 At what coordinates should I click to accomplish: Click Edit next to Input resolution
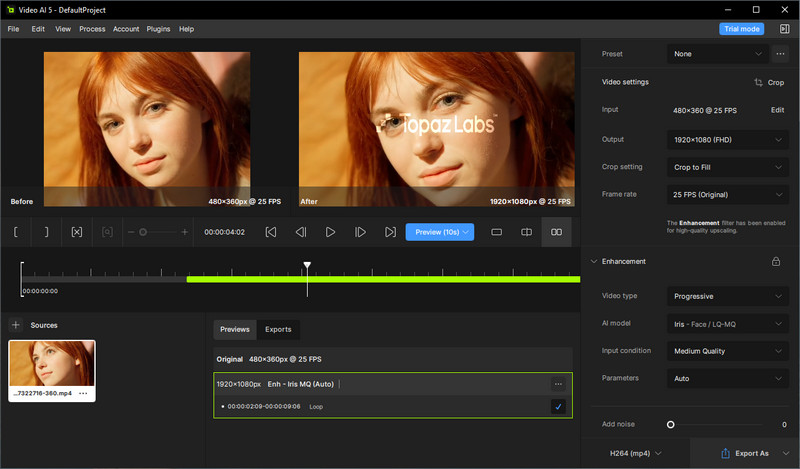(777, 110)
